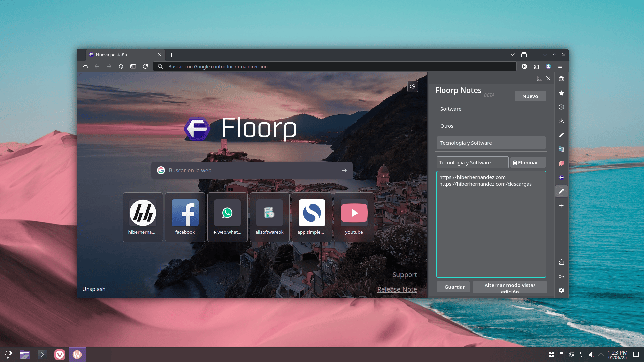This screenshot has width=644, height=362.
Task: Toggle the sidebar visibility toolbar button
Action: tap(133, 66)
